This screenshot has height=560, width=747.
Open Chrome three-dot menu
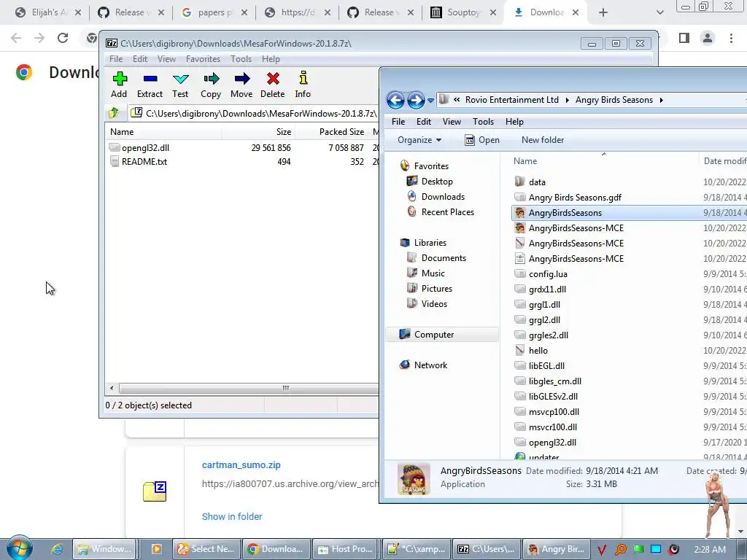click(731, 38)
